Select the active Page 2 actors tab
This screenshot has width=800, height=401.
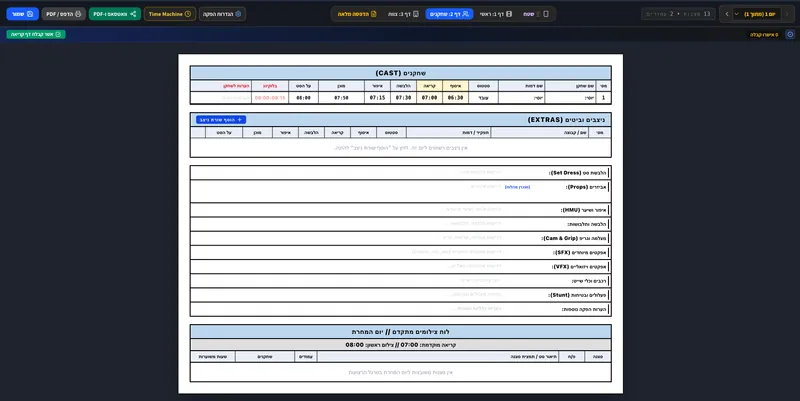(449, 14)
